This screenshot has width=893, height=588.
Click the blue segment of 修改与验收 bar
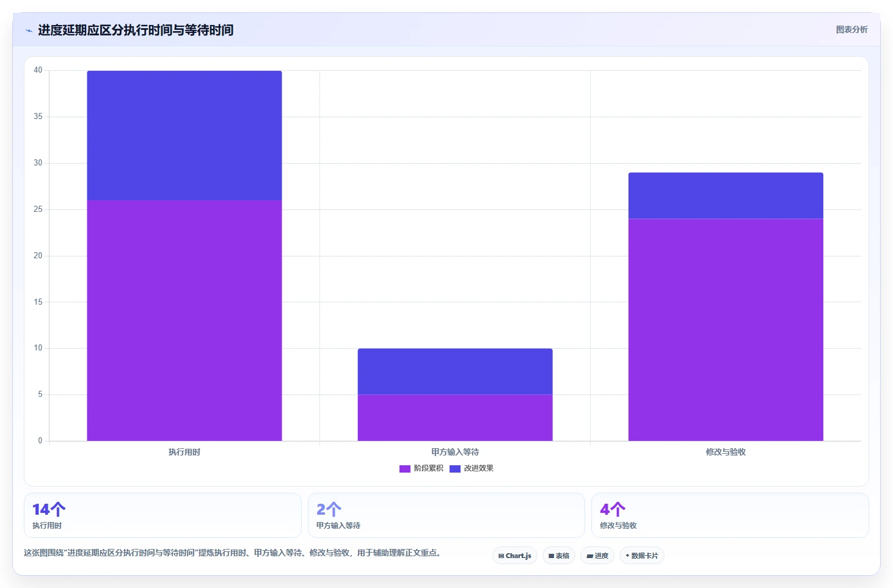point(726,196)
